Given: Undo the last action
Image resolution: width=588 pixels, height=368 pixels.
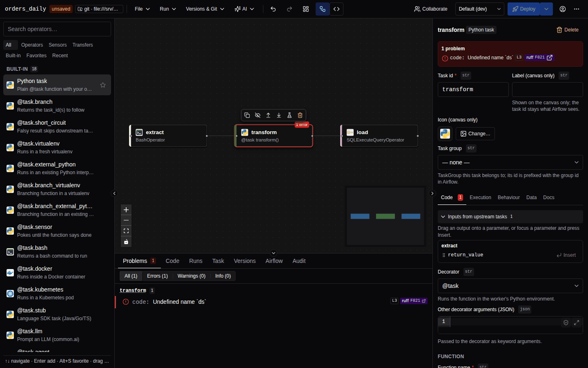Looking at the screenshot, I should (x=273, y=9).
